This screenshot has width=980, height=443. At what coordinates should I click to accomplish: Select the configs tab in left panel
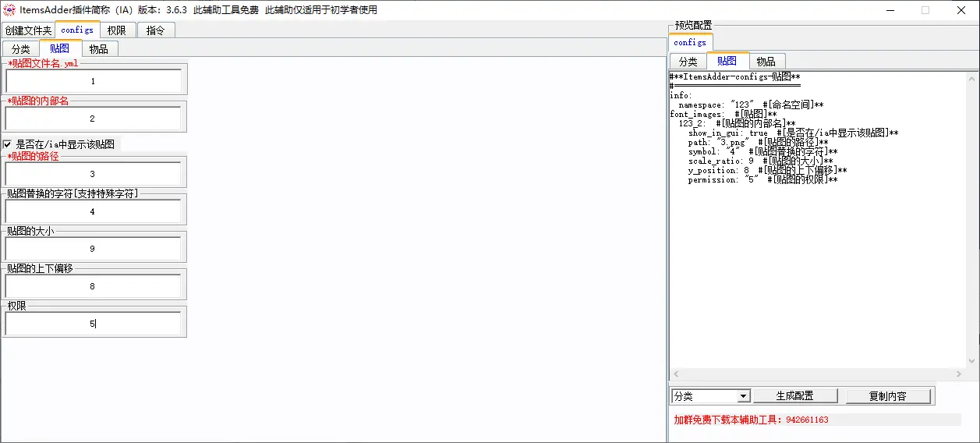click(77, 30)
